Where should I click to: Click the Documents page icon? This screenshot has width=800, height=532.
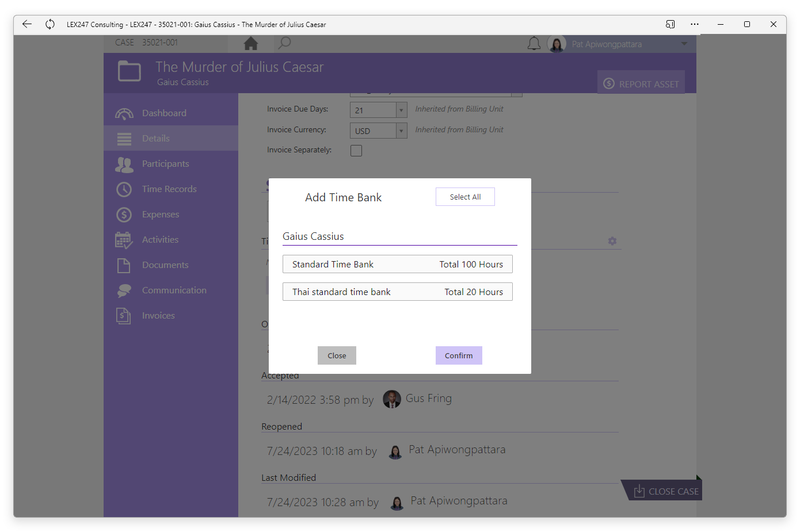[x=124, y=265]
